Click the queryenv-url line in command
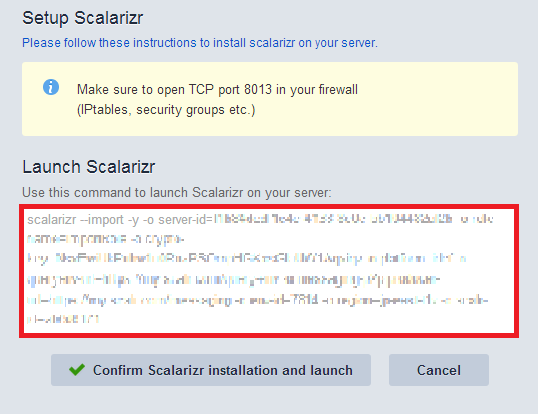 (x=233, y=280)
